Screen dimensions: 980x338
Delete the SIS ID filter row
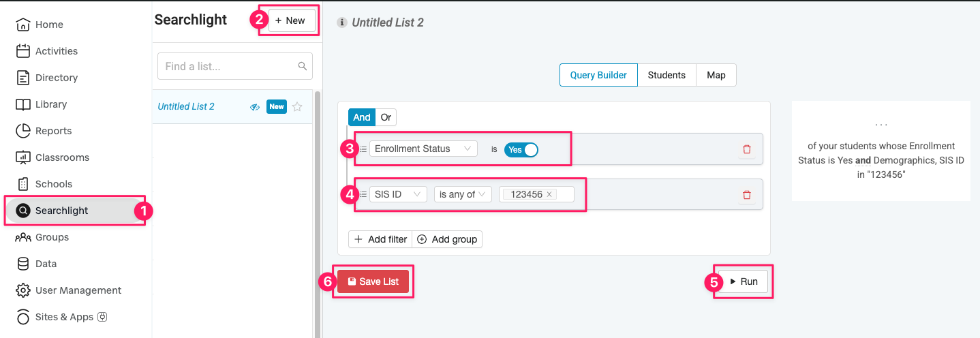pyautogui.click(x=746, y=195)
